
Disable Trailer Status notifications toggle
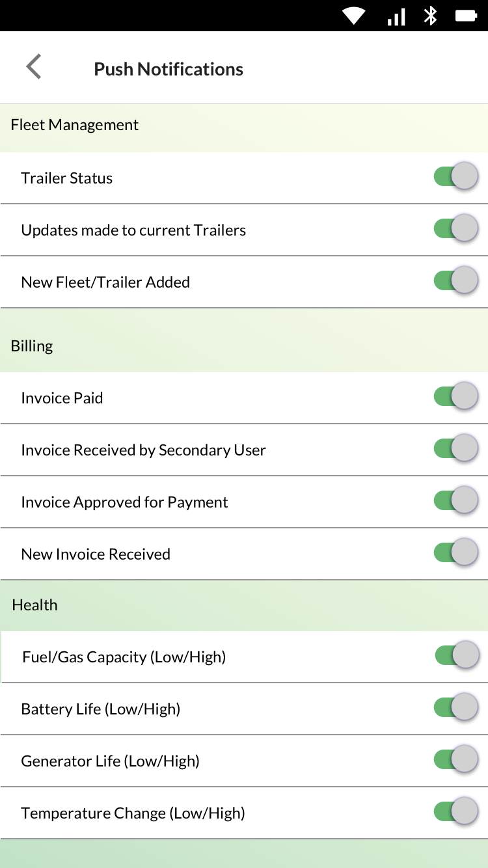(455, 176)
